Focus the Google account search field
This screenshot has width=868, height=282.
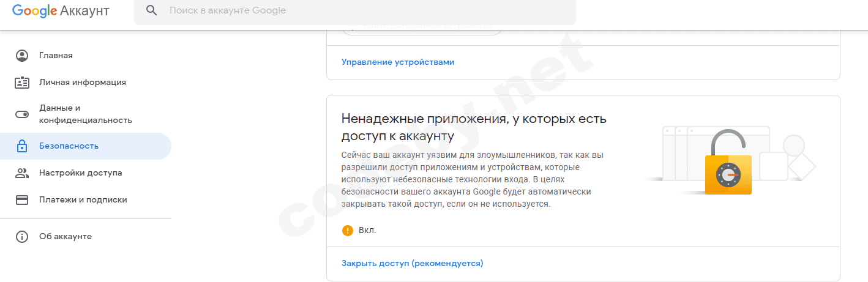click(x=355, y=11)
